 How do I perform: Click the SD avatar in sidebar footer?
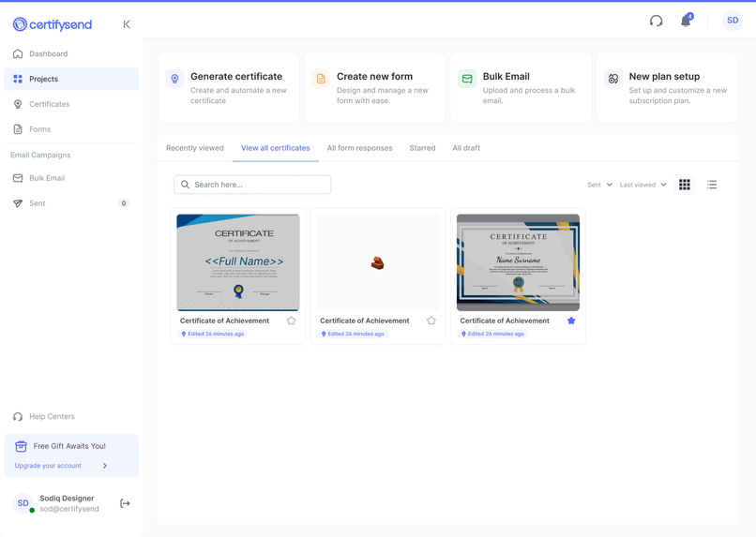(23, 503)
